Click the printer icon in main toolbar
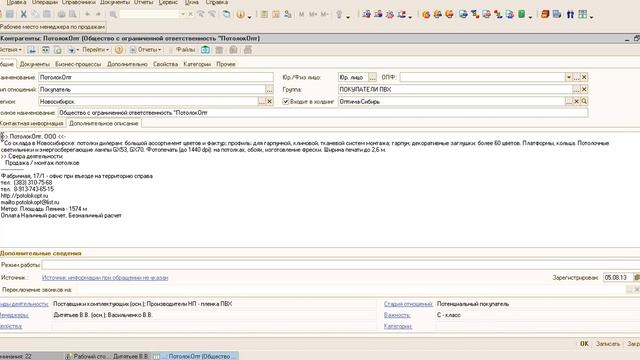The image size is (640, 360). point(61,14)
